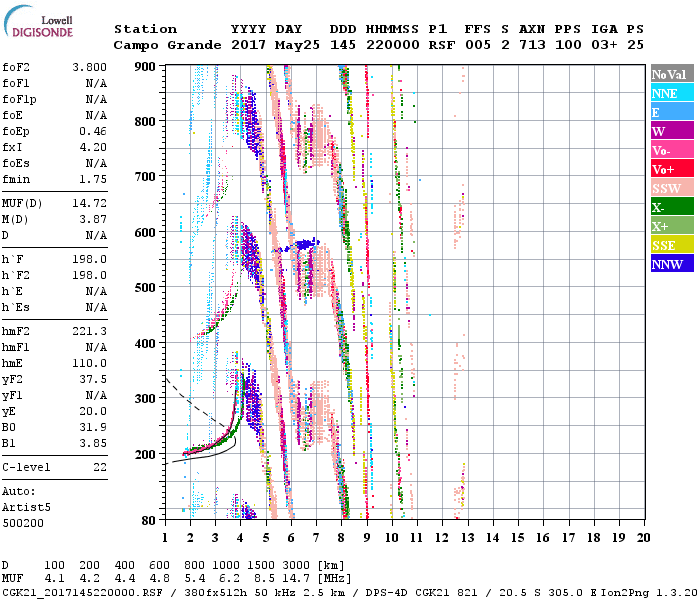Screen dimensions: 700x600
Task: Click the 3000 km distance in MUF table
Action: (296, 565)
